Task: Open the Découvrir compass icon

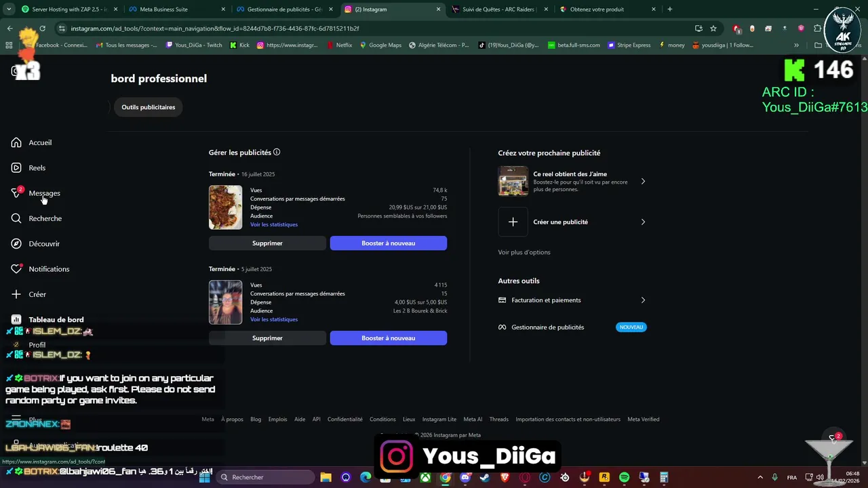Action: (16, 243)
